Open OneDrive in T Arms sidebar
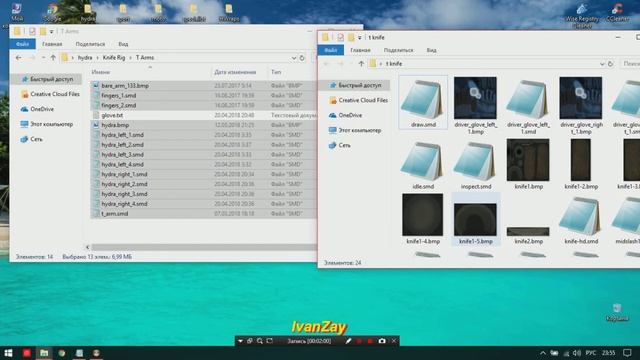 [x=38, y=109]
